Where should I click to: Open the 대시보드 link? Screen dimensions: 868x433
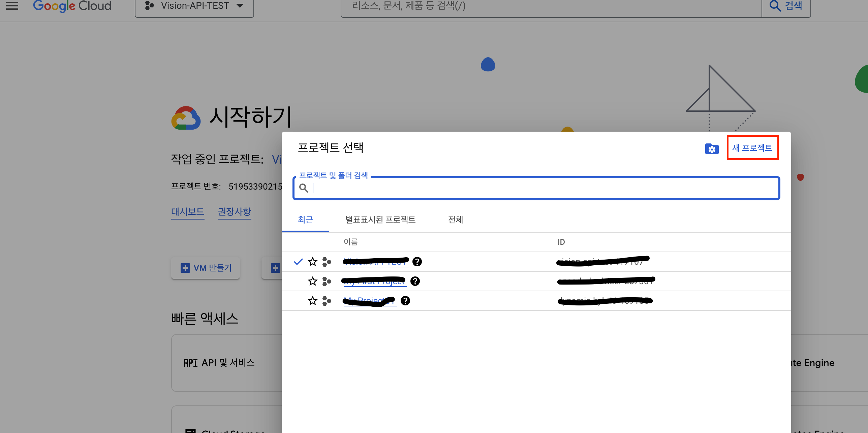[188, 212]
